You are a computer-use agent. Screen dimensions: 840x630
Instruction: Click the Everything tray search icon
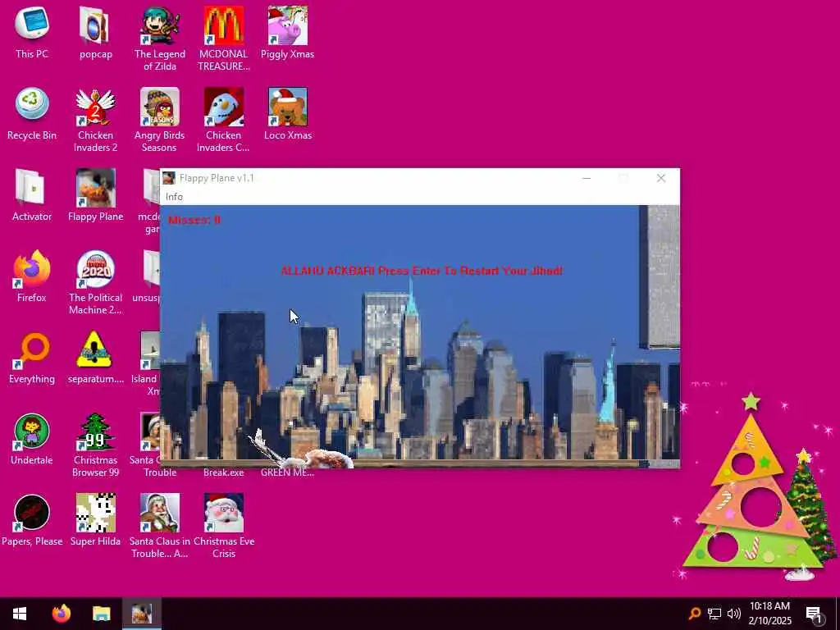coord(694,614)
